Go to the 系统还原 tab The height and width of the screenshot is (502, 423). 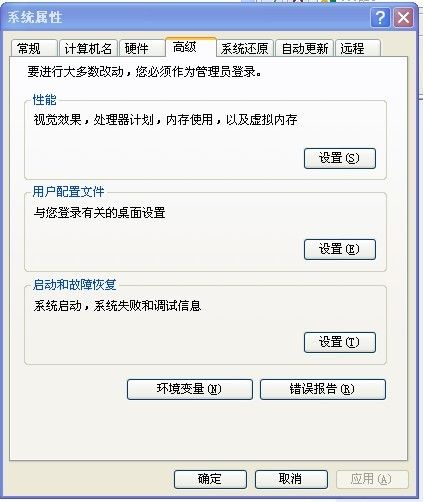coord(245,49)
